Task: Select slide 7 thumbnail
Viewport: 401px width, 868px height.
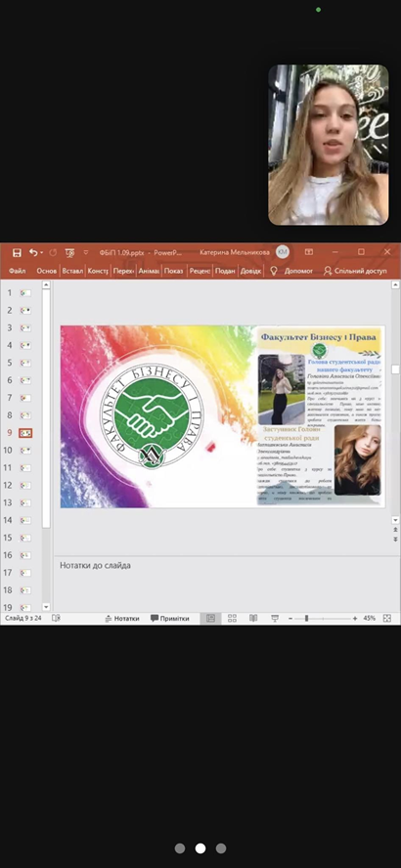Action: (x=25, y=398)
